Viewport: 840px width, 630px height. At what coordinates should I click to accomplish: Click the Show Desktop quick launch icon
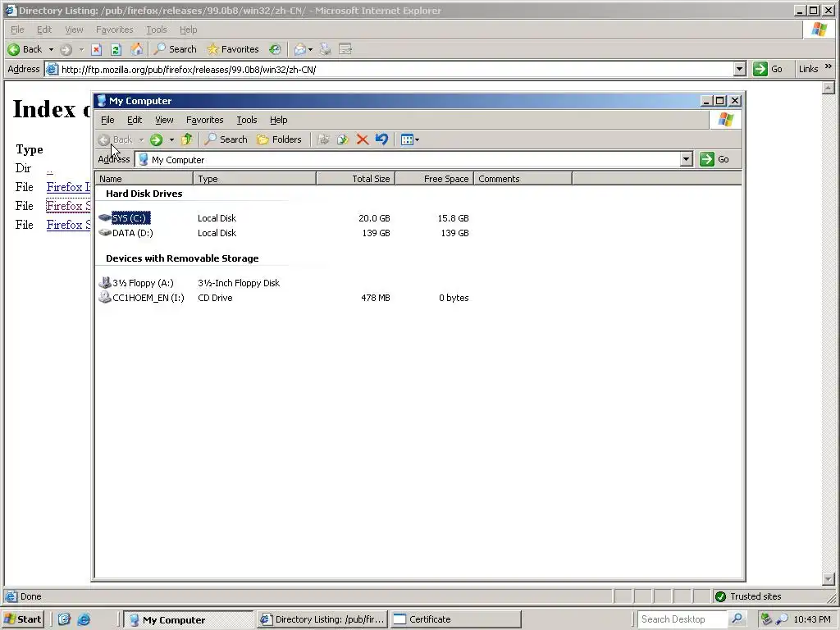click(64, 619)
